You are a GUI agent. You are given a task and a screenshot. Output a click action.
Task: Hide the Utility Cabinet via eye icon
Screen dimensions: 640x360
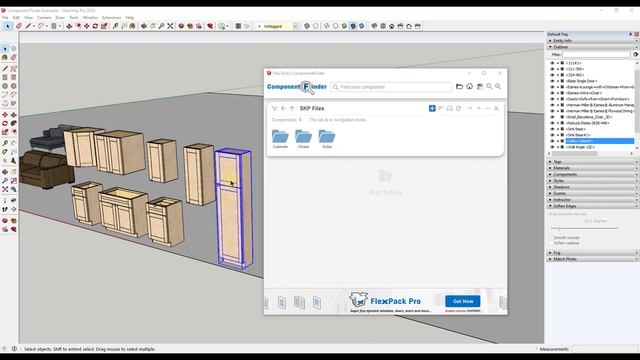(552, 141)
